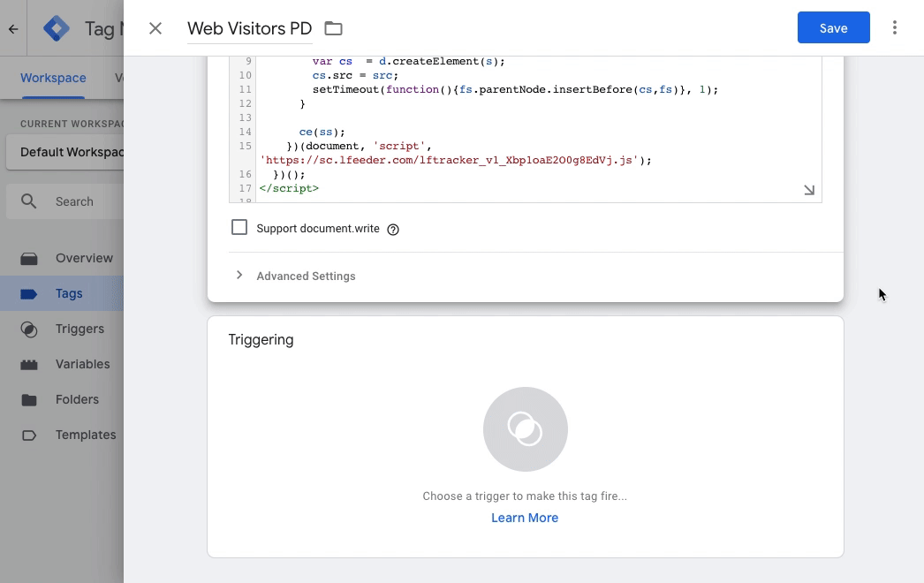924x583 pixels.
Task: Click the code editor resize handle icon
Action: 809,190
